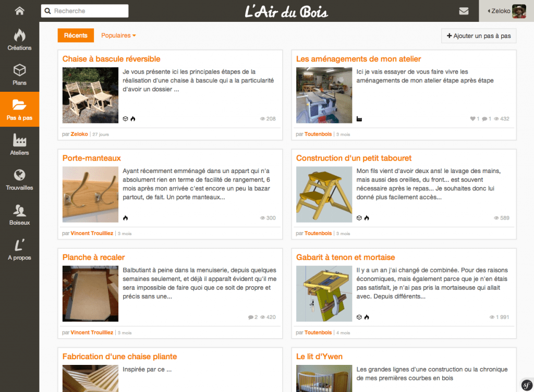Select the Récents tab
Viewport: 534px width, 392px height.
[76, 35]
